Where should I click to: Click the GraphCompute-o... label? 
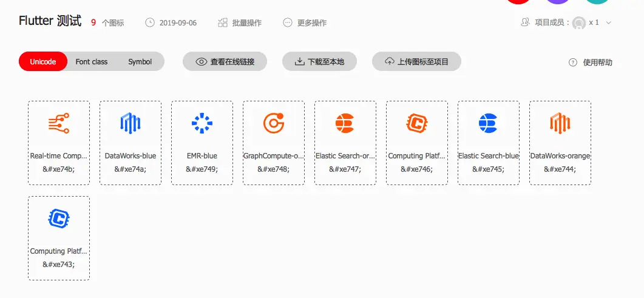click(274, 156)
